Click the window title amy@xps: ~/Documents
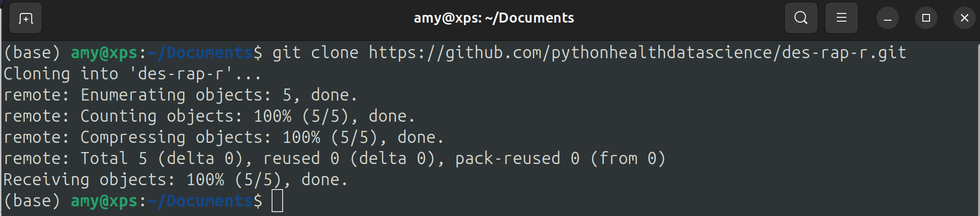The height and width of the screenshot is (216, 980). coord(494,18)
